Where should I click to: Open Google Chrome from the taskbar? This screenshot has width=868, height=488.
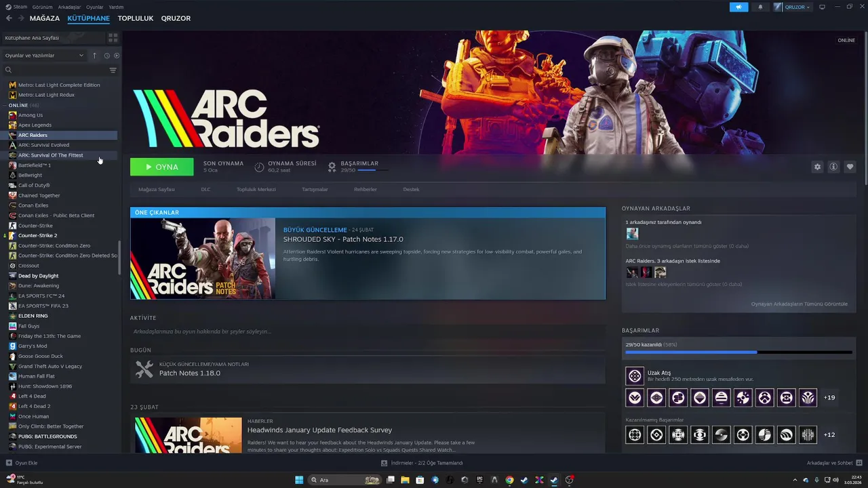click(509, 480)
